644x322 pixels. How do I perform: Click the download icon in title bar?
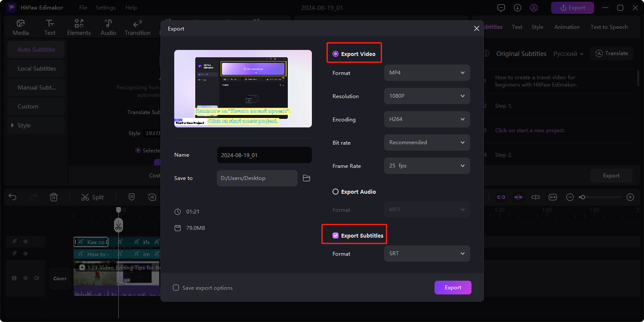(518, 8)
